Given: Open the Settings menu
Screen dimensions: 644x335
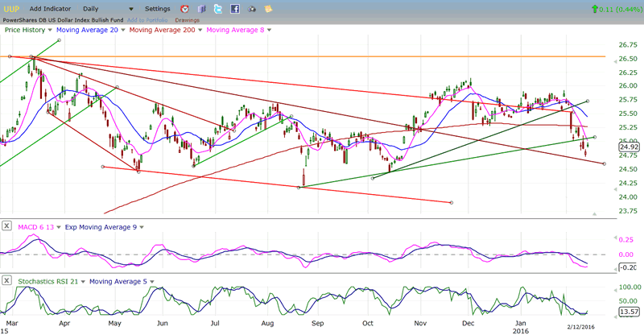Looking at the screenshot, I should pyautogui.click(x=157, y=8).
